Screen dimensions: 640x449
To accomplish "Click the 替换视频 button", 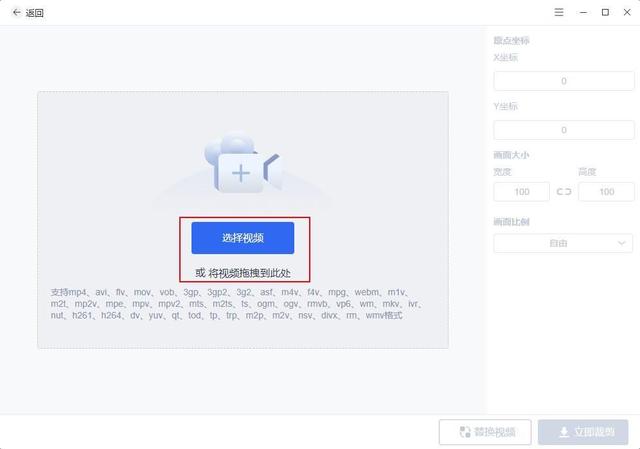I will click(x=485, y=432).
